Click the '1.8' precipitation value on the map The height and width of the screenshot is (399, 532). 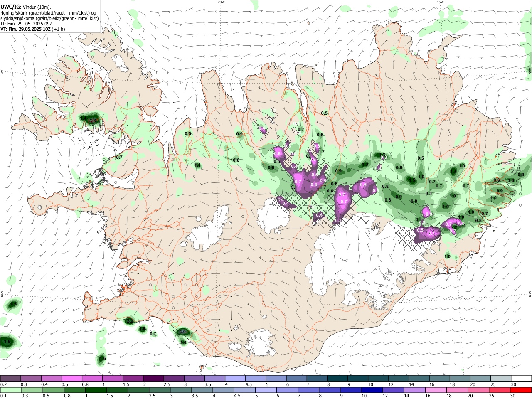pyautogui.click(x=7, y=342)
